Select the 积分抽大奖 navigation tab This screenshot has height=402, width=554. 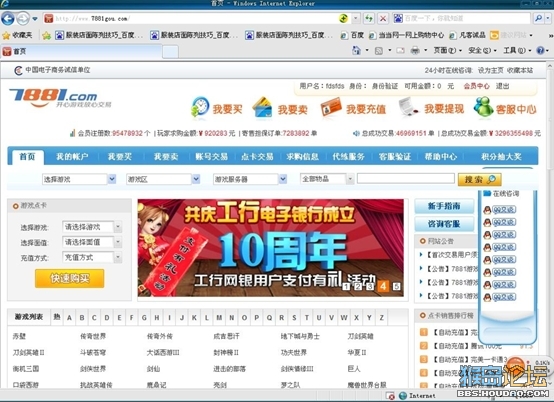coord(501,156)
